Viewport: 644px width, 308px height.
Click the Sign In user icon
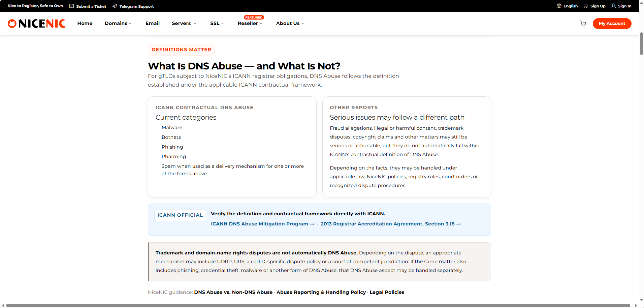tap(614, 6)
